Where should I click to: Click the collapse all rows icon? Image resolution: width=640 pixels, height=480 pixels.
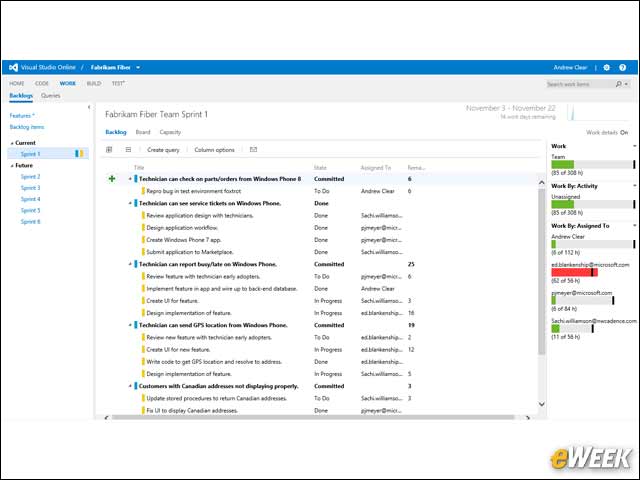pos(128,150)
